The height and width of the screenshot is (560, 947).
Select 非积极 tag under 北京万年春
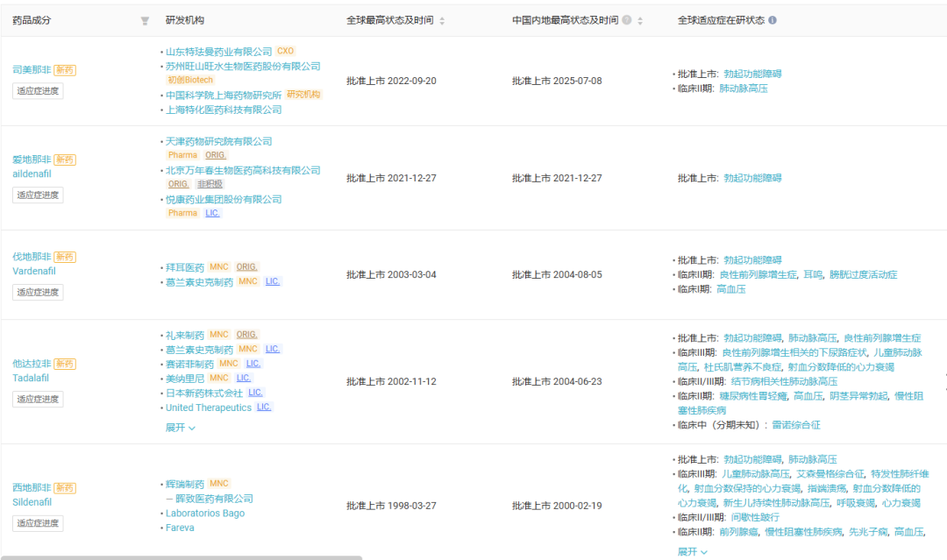210,184
